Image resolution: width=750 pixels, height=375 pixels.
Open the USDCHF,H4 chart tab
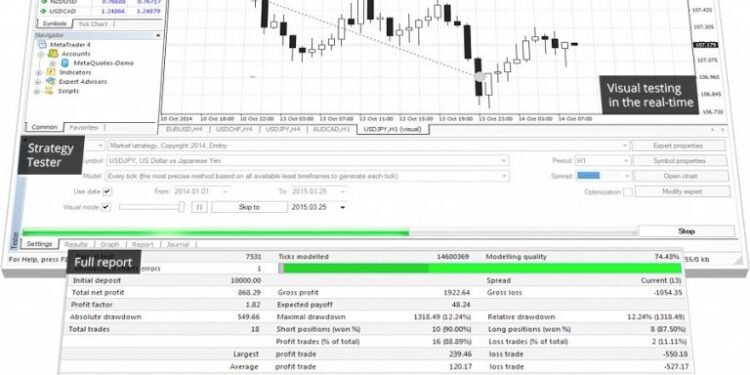tap(233, 130)
